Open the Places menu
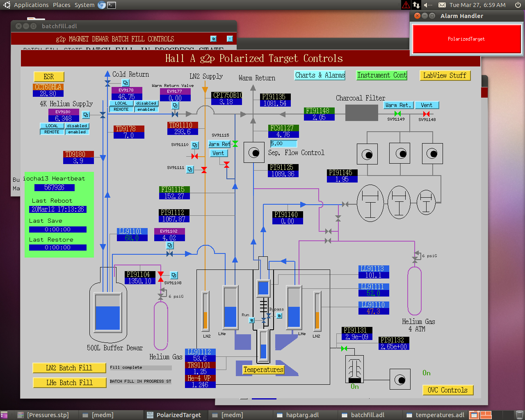The height and width of the screenshot is (420, 525). (62, 5)
